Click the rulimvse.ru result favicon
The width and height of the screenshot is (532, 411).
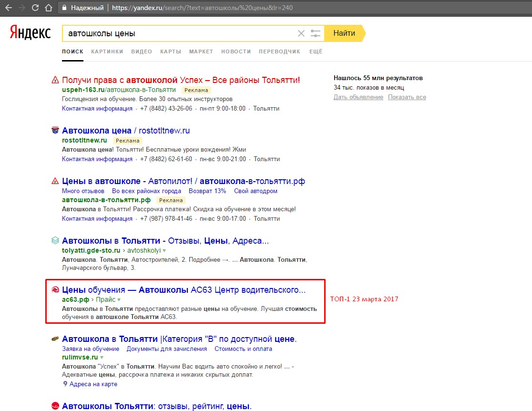click(x=55, y=339)
